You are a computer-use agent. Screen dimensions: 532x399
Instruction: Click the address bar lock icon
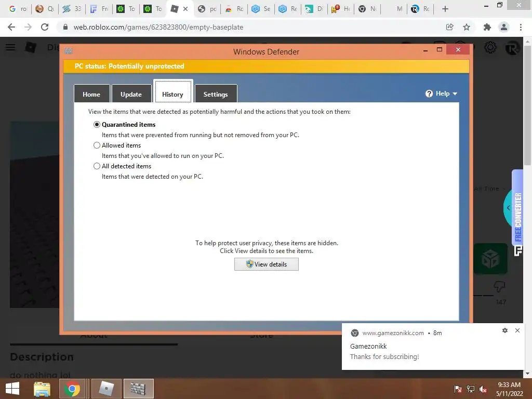[x=65, y=27]
